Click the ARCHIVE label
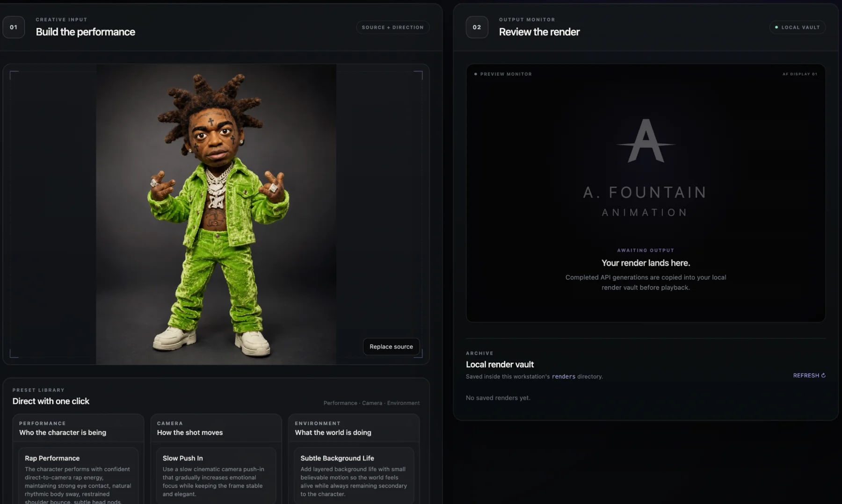This screenshot has width=842, height=504. [479, 353]
